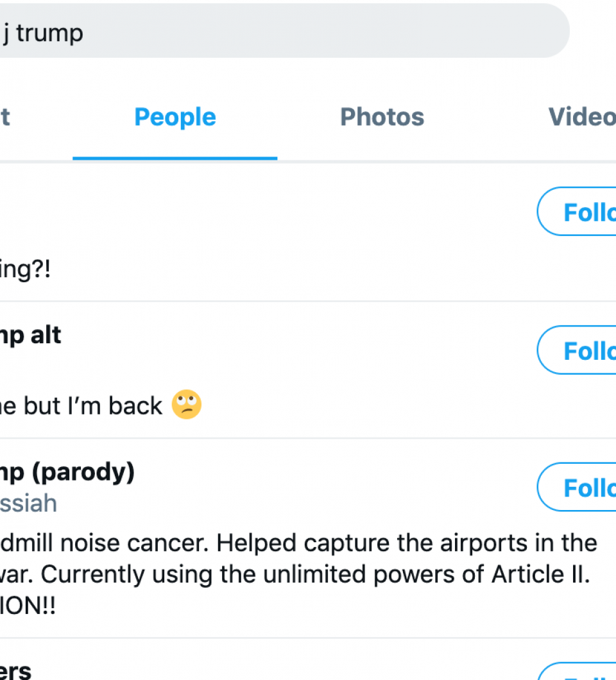
Task: Click the bio text "ing?!"
Action: tap(25, 269)
